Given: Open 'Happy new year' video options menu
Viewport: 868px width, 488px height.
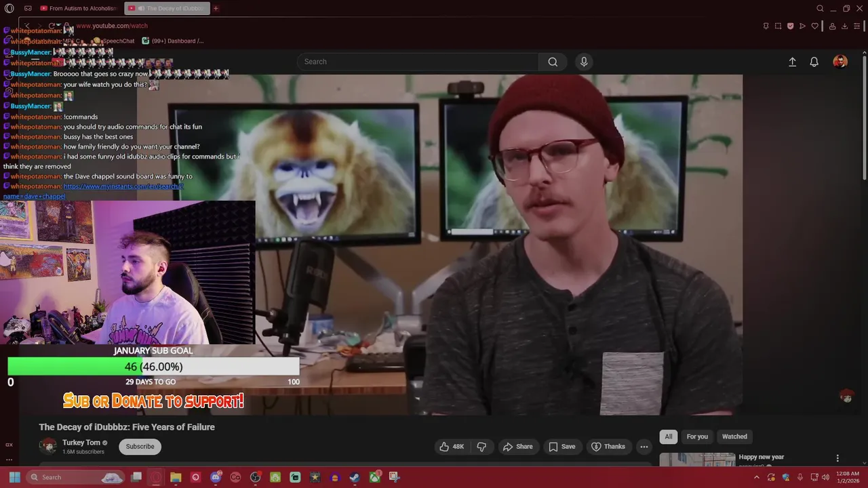Looking at the screenshot, I should click(837, 458).
